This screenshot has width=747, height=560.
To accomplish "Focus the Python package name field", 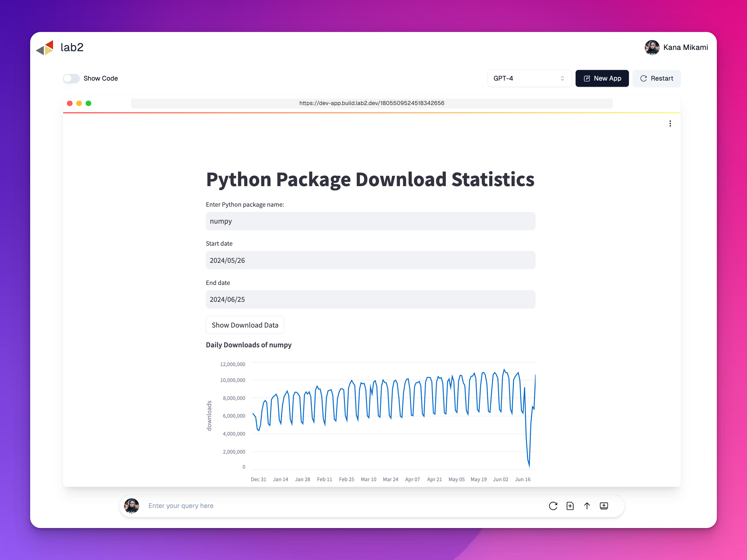I will click(370, 221).
